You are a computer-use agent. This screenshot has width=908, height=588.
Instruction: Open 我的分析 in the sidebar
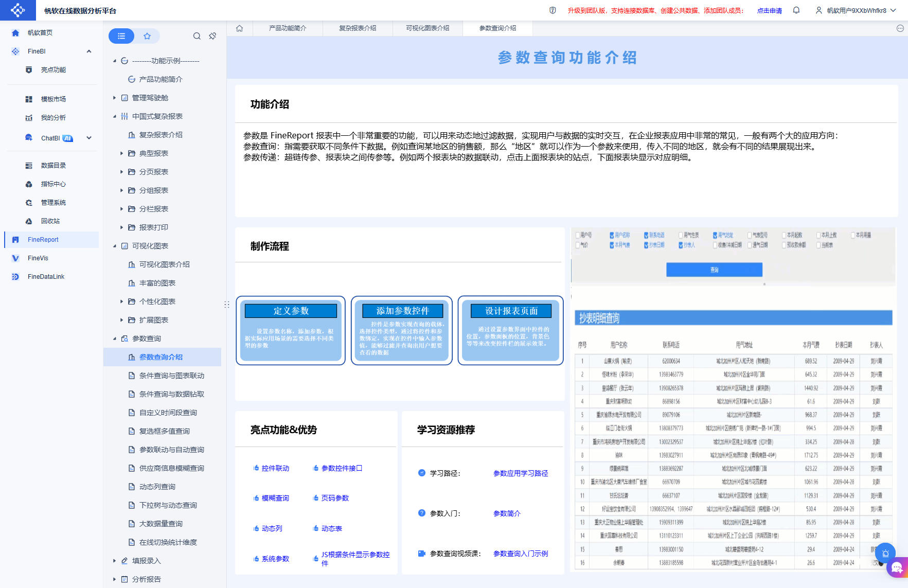pos(53,118)
